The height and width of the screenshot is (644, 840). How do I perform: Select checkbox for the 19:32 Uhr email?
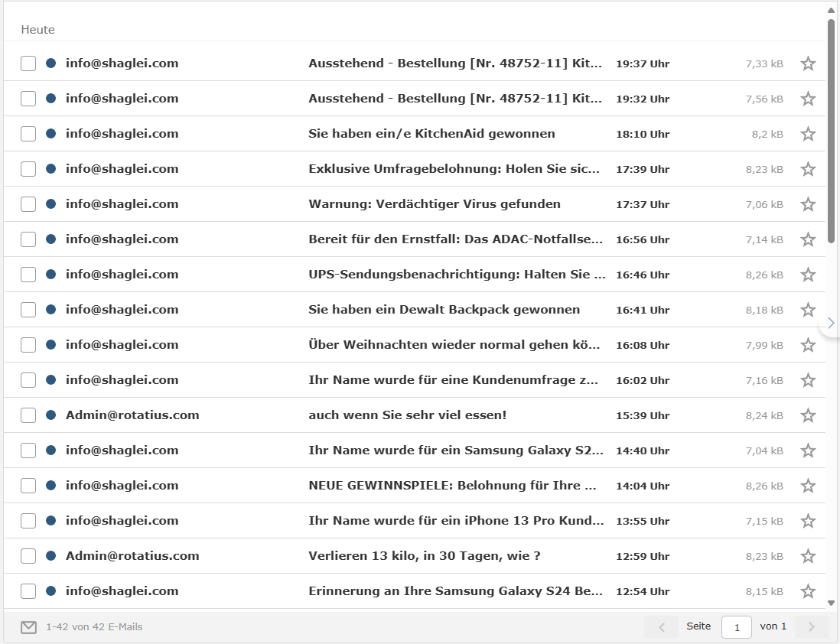click(x=28, y=99)
